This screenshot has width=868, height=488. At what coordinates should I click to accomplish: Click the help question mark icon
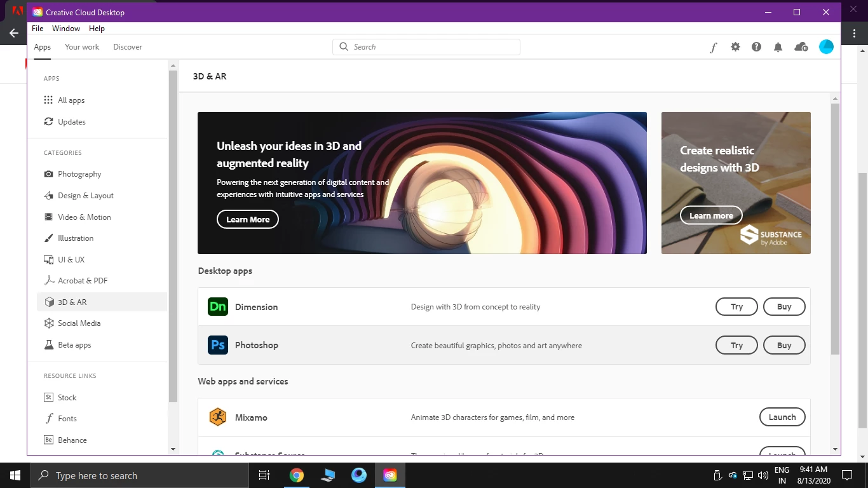(x=756, y=47)
